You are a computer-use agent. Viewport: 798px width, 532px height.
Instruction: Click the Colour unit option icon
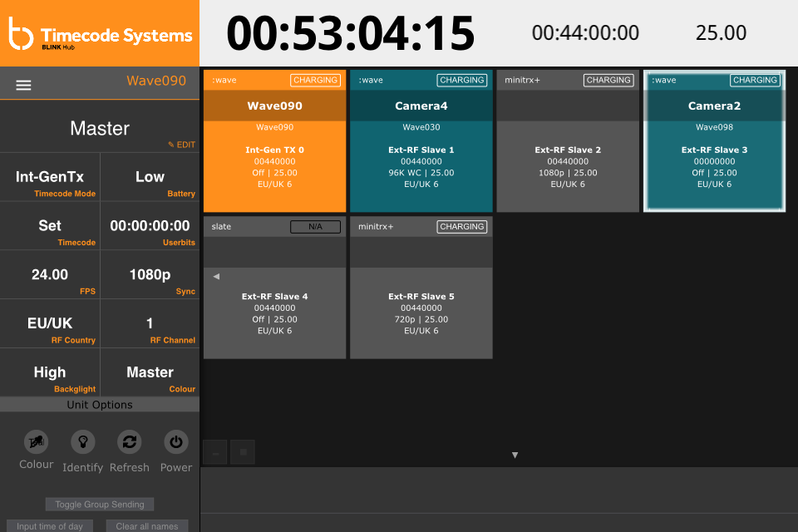click(36, 442)
